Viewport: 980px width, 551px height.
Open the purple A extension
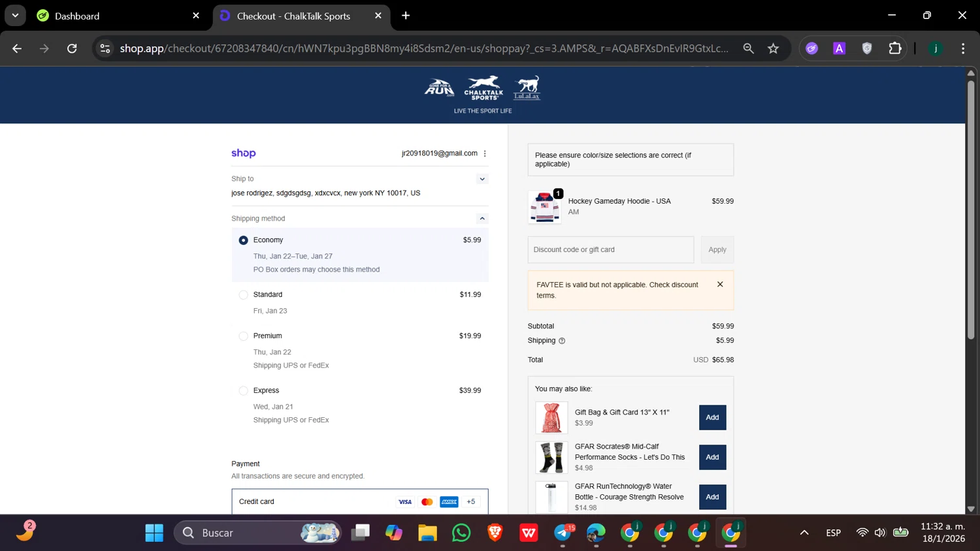point(840,48)
